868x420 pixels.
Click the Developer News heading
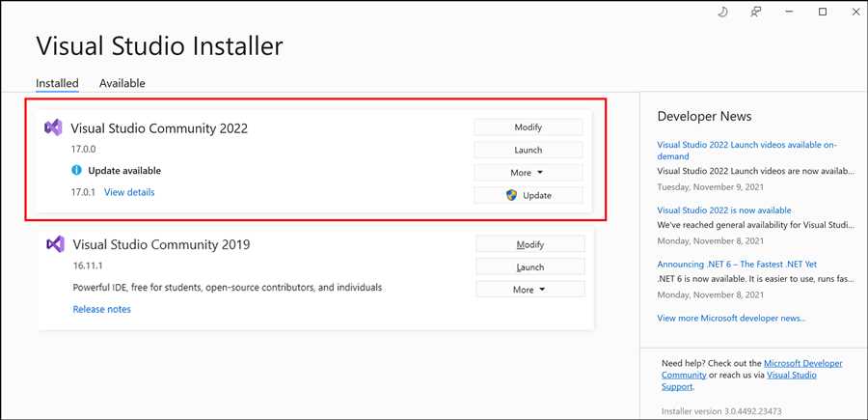tap(704, 117)
